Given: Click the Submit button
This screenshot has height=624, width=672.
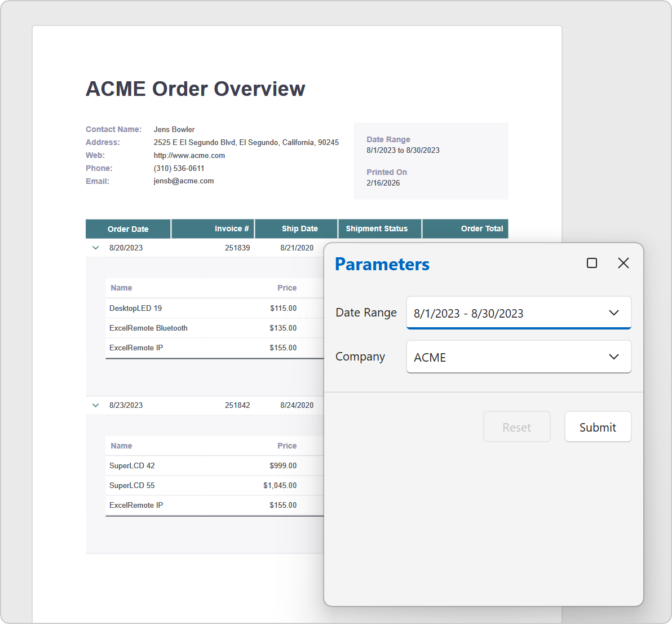Looking at the screenshot, I should tap(598, 427).
